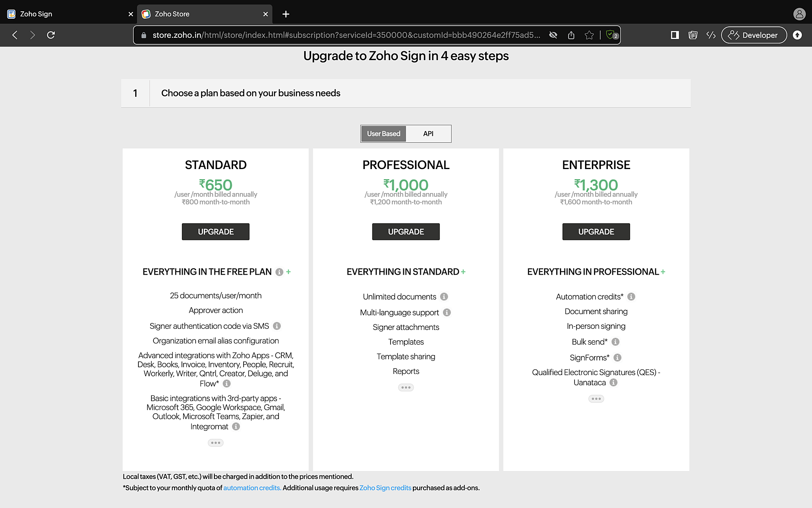The image size is (812, 508).
Task: Close the Zoho Store tab
Action: click(266, 14)
